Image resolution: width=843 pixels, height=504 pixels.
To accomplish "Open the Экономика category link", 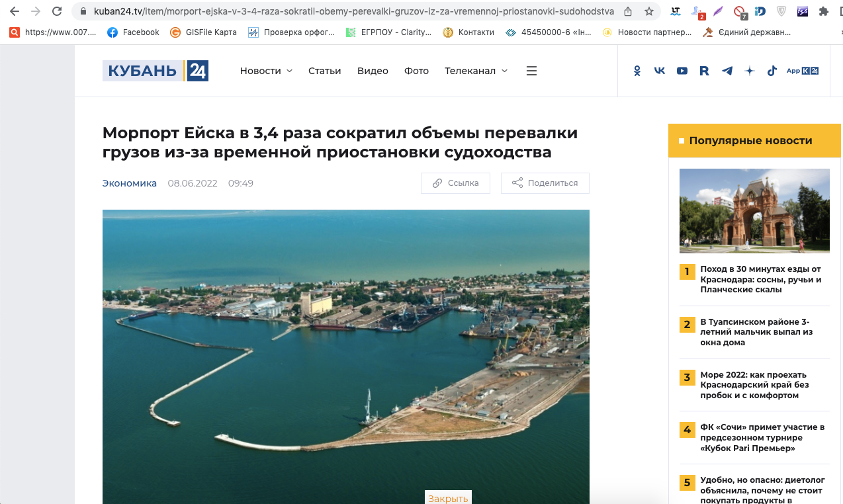I will (129, 183).
